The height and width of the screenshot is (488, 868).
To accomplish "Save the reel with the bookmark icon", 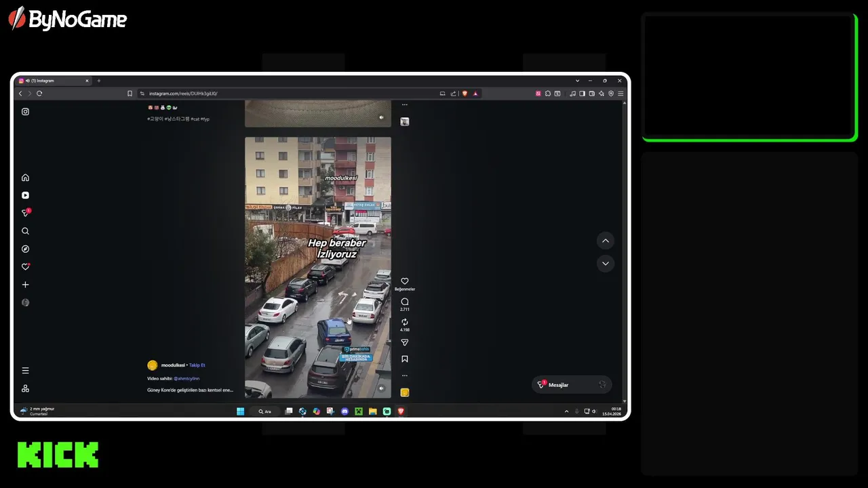I will (x=405, y=359).
